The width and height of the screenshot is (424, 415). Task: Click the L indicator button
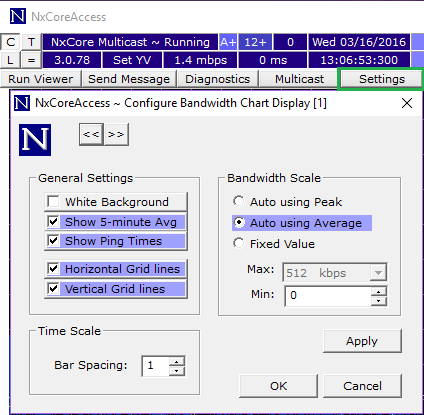pyautogui.click(x=10, y=60)
